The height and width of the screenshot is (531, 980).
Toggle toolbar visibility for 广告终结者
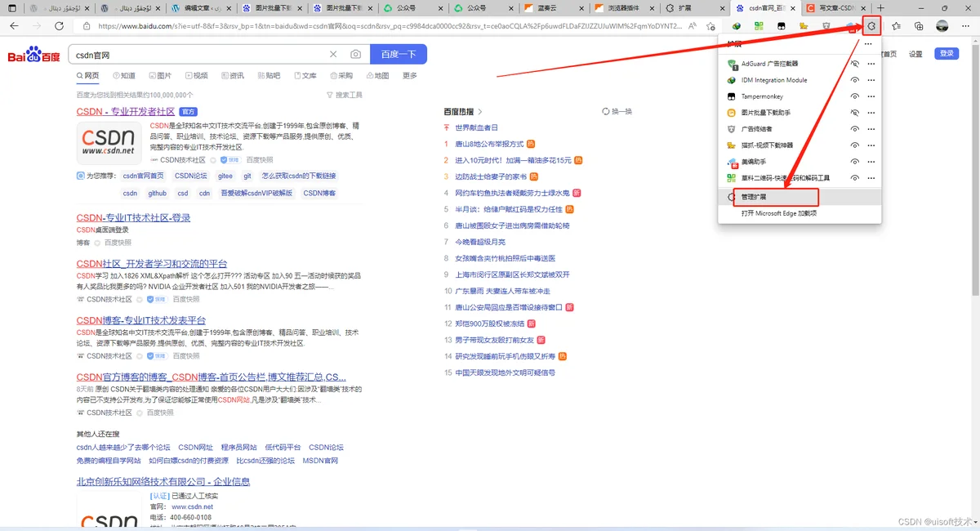(854, 129)
